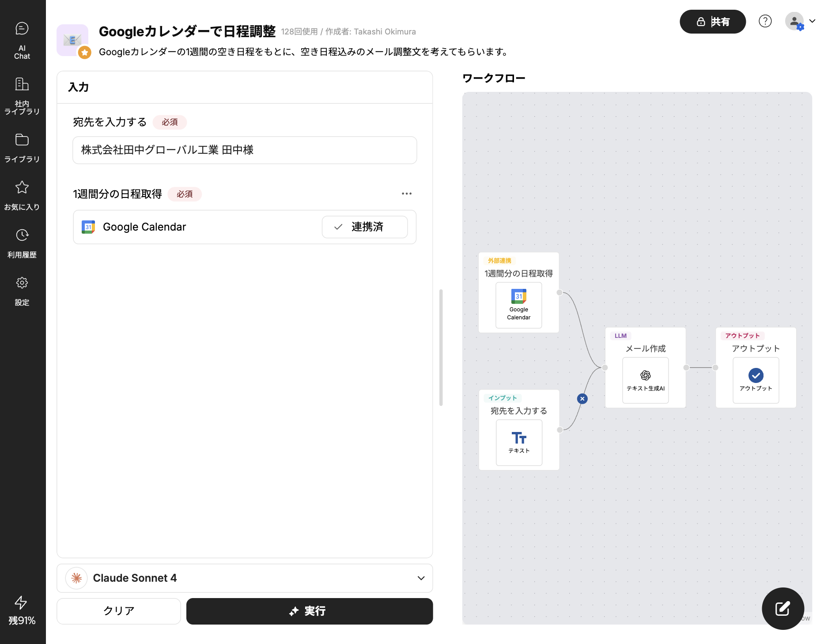Viewport: 824px width, 644px height.
Task: Open お気に入り favorites in sidebar
Action: pos(22,195)
